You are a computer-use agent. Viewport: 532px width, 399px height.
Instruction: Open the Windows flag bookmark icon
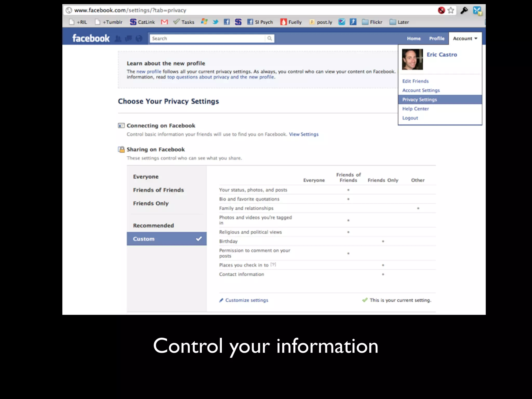point(204,22)
